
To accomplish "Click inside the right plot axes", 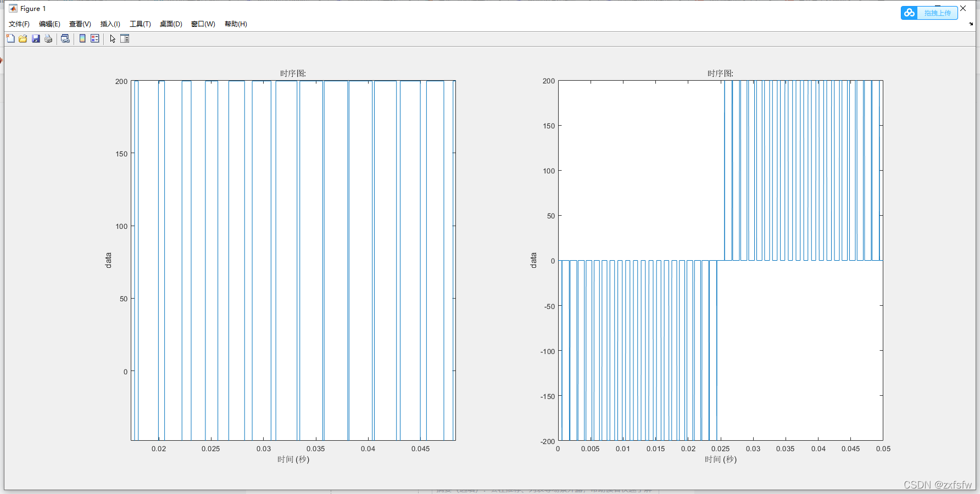I will pos(721,260).
